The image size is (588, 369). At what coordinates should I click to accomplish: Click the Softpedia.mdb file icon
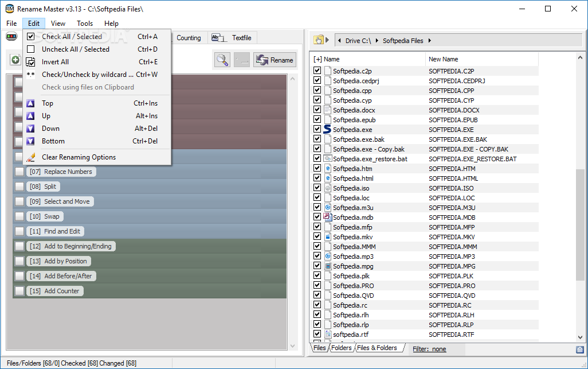click(x=327, y=217)
